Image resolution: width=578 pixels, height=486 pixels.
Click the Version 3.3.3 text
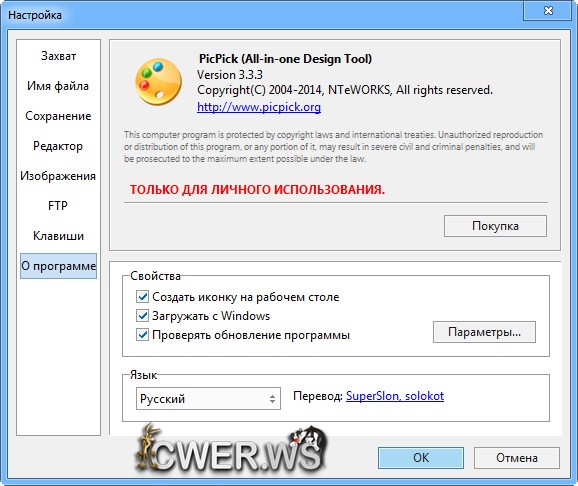[230, 75]
